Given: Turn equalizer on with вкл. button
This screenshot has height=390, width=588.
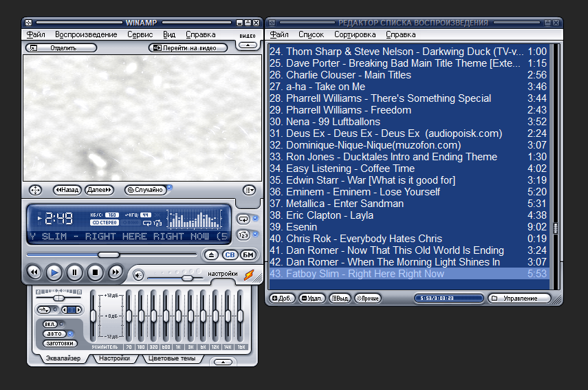Looking at the screenshot, I should 50,324.
